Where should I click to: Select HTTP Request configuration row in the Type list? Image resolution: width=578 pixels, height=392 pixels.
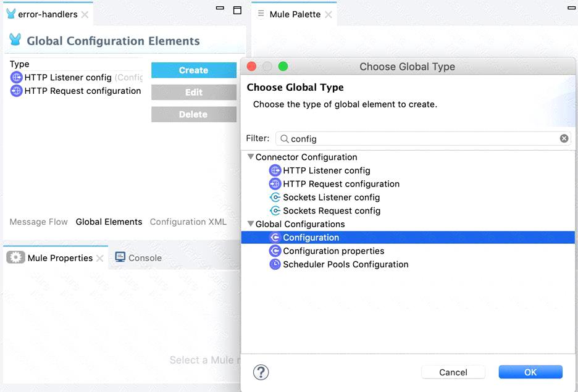pyautogui.click(x=76, y=91)
